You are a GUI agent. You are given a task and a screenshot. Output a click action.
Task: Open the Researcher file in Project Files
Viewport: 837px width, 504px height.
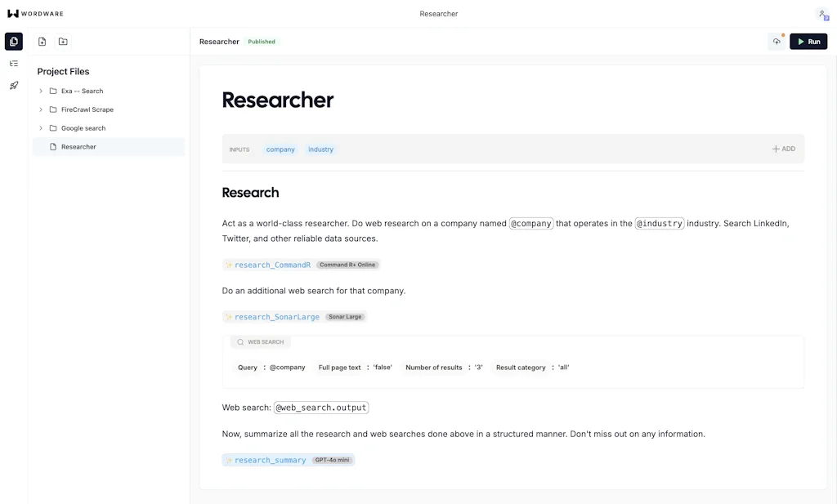point(78,146)
